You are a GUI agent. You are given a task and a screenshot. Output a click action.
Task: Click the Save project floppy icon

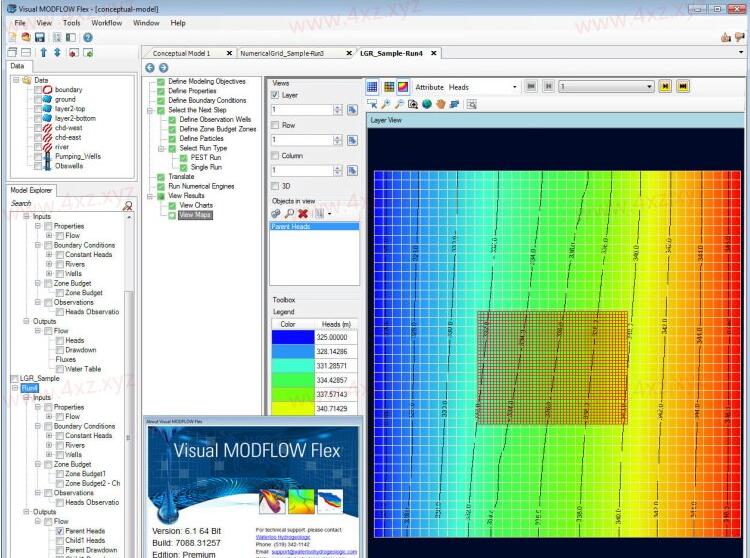click(40, 37)
